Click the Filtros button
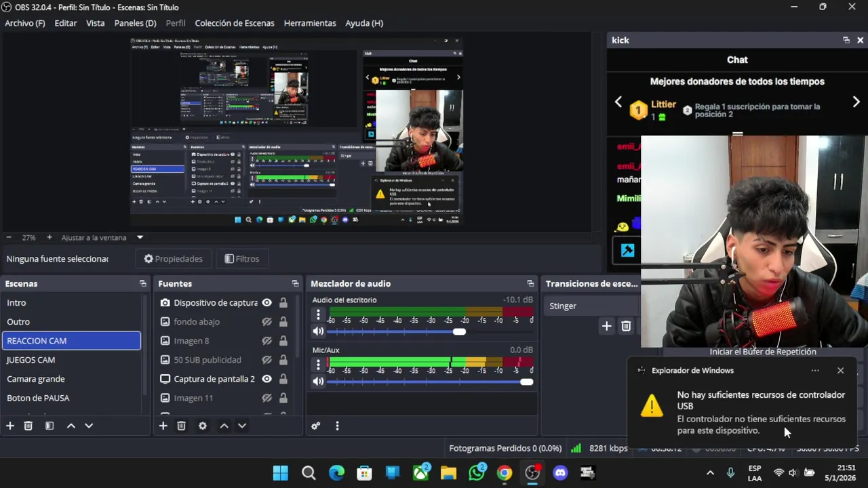 241,259
